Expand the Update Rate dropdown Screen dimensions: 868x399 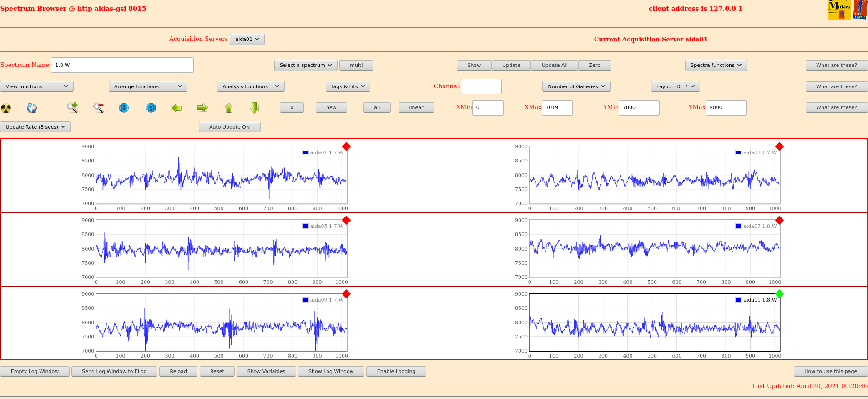35,127
